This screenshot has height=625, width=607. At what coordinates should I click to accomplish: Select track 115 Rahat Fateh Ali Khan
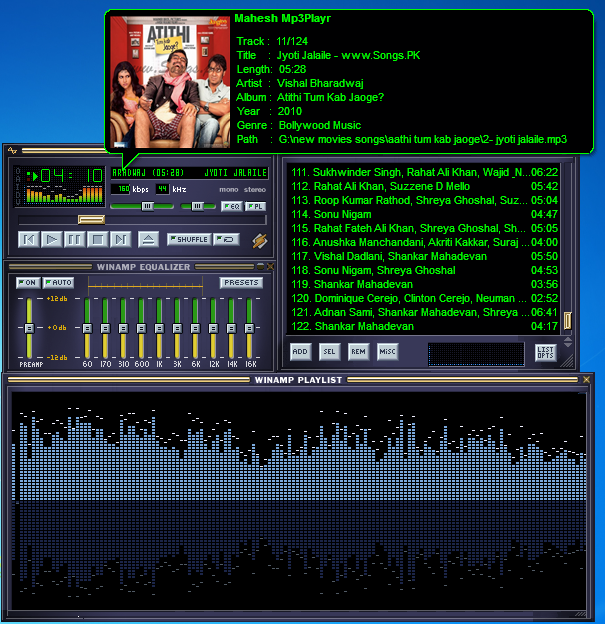tap(424, 228)
